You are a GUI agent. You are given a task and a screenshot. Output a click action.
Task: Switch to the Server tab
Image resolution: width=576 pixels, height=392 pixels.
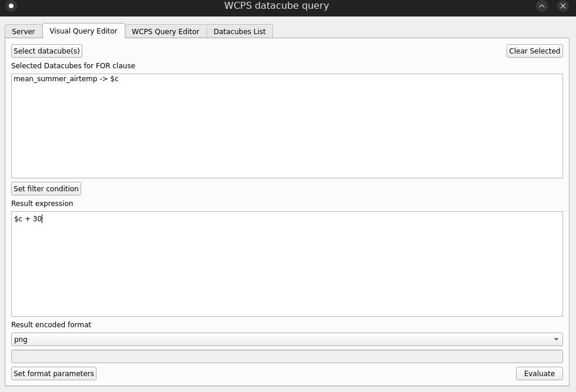click(x=23, y=32)
